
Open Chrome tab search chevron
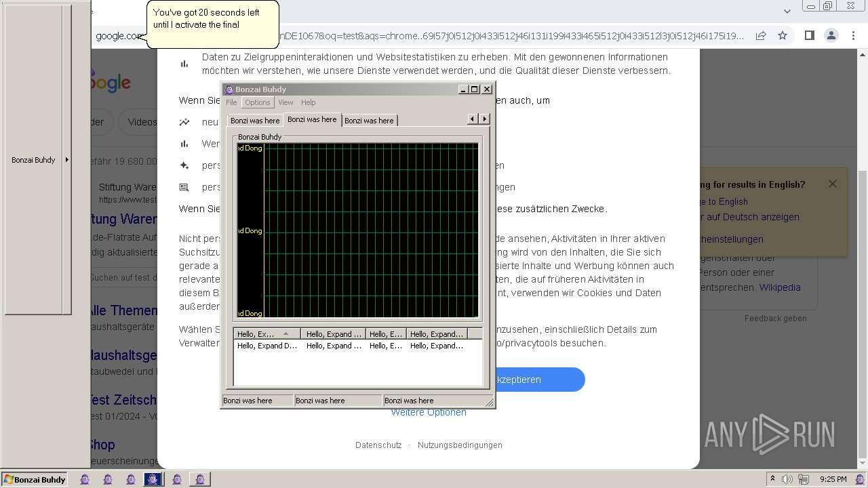click(x=787, y=11)
